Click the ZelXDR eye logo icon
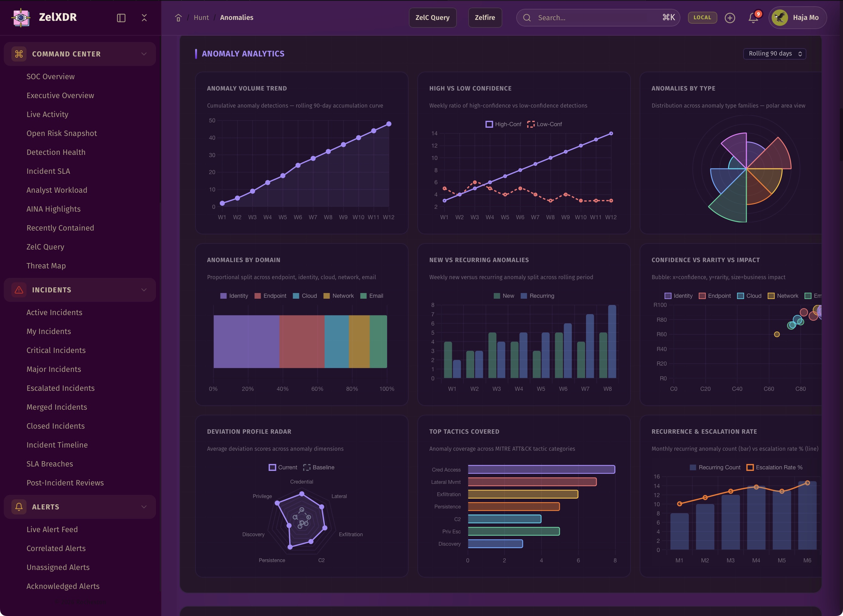Image resolution: width=843 pixels, height=616 pixels. click(x=21, y=18)
